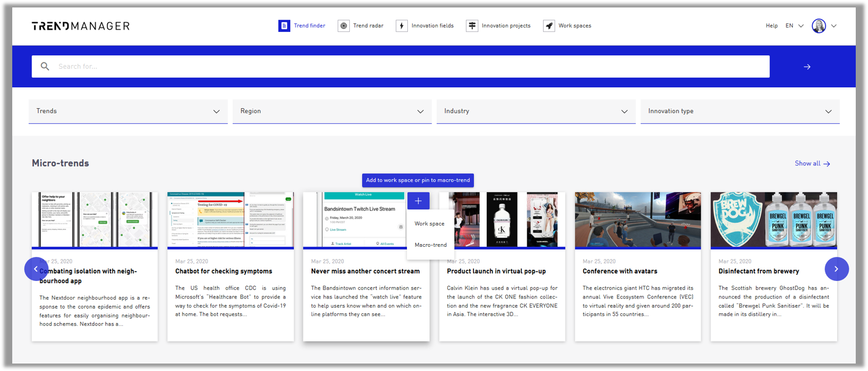Open the EN language selector
Screen dimensions: 868x371
795,26
